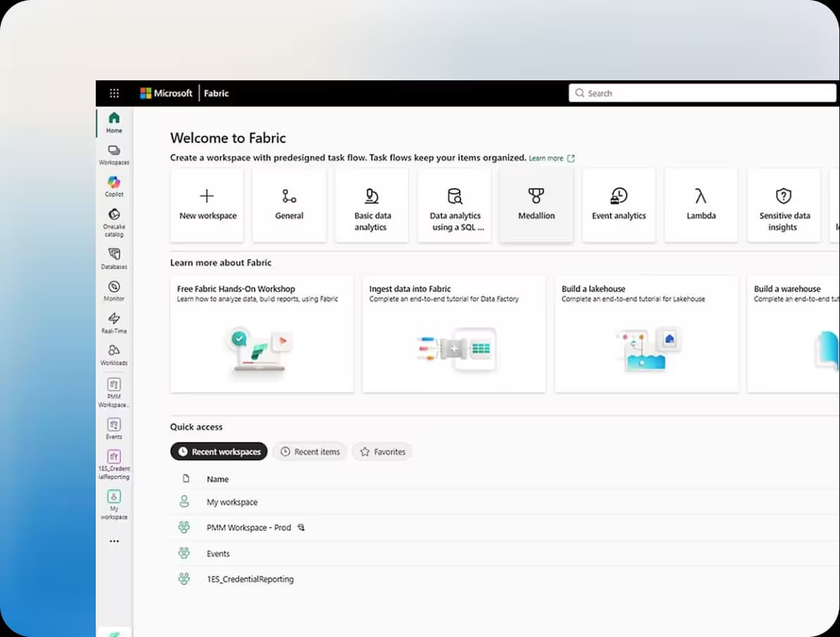This screenshot has width=840, height=637.
Task: Choose Sensitive data insights task flow
Action: pyautogui.click(x=784, y=205)
